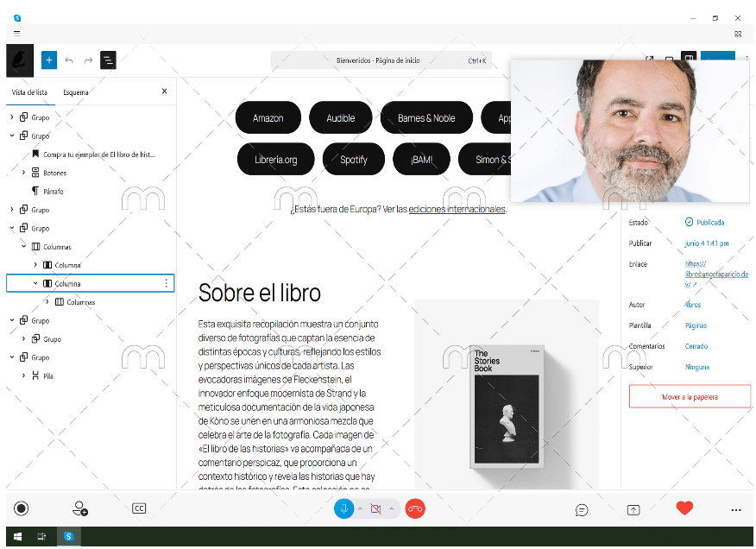Change the author libros
The image size is (756, 549).
coord(693,305)
